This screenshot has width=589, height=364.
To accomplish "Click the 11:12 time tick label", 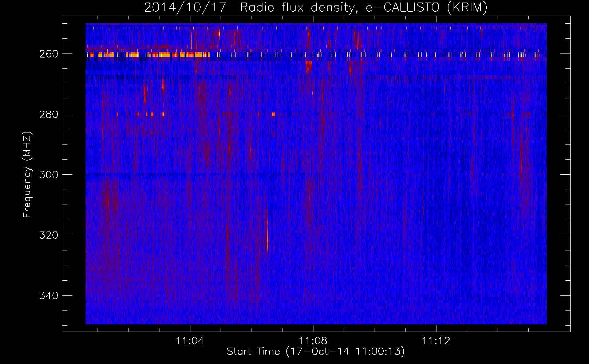I will 436,341.
